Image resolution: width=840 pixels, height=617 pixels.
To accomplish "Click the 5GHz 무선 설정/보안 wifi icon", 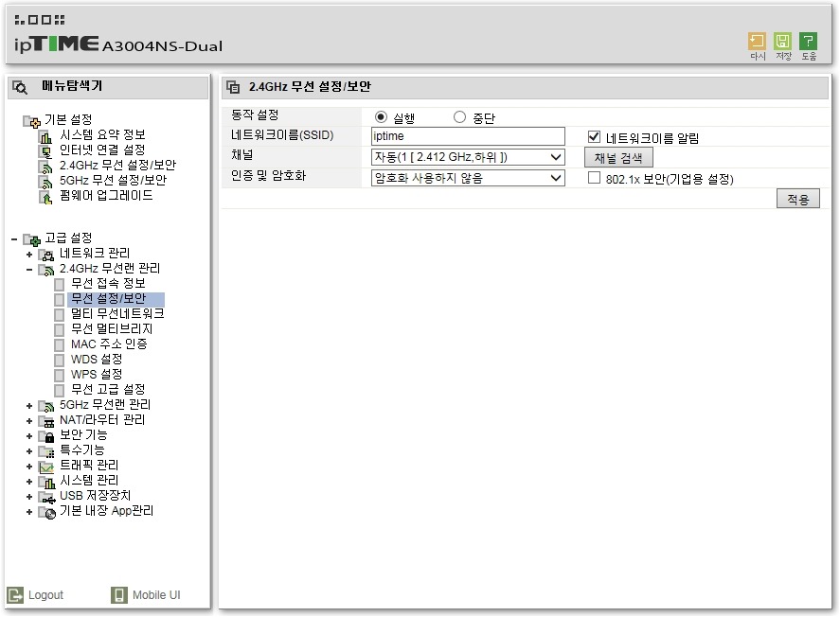I will (x=46, y=183).
